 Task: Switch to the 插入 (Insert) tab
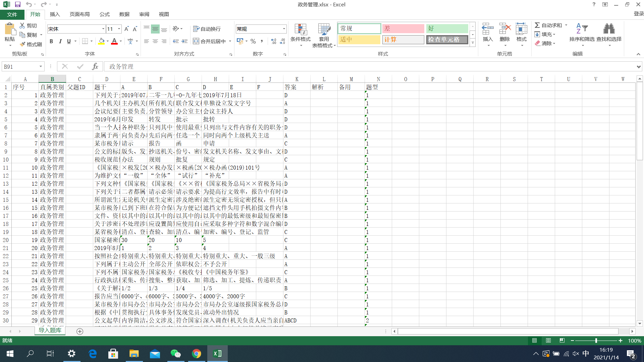click(55, 14)
